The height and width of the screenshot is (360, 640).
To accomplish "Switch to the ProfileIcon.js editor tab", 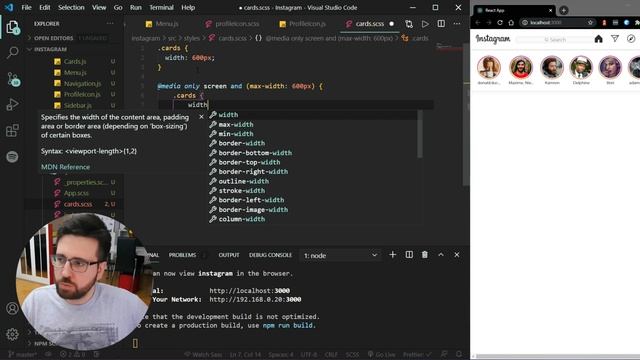I will (x=303, y=24).
